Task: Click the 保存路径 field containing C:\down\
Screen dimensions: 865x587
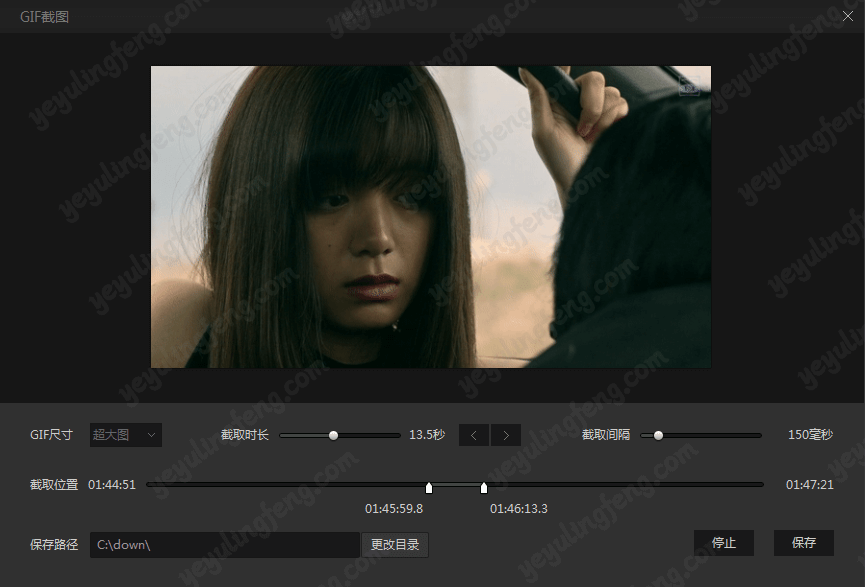Action: 225,545
